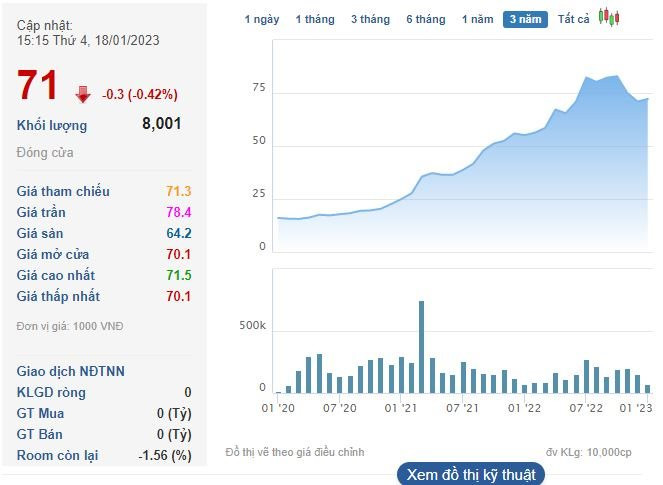Open Xem đồ thị kỹ thuật button
Screen dimensions: 663x485
(469, 473)
